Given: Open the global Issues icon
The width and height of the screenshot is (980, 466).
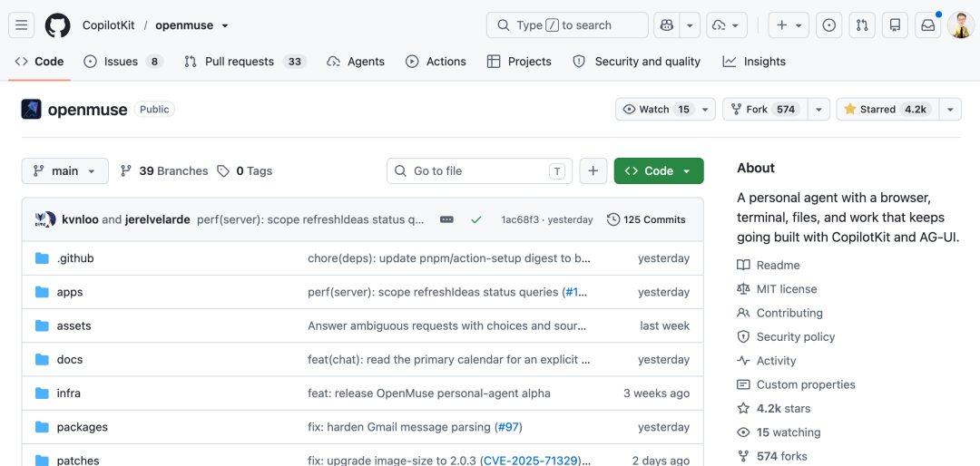Looking at the screenshot, I should [x=829, y=25].
